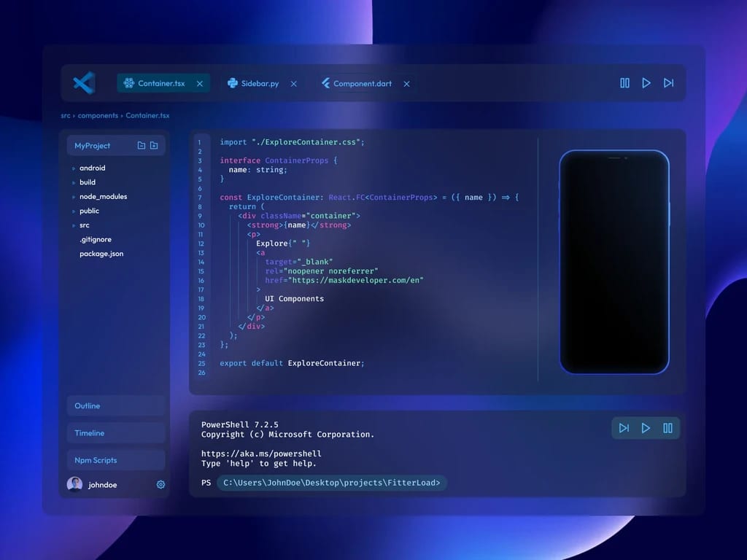Click the https://aka.ms/powershell link
Image resolution: width=747 pixels, height=560 pixels.
pos(261,454)
